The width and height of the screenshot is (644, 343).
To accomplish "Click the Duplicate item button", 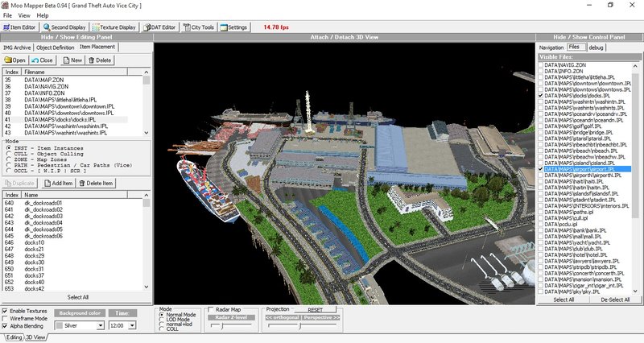I will coord(20,184).
